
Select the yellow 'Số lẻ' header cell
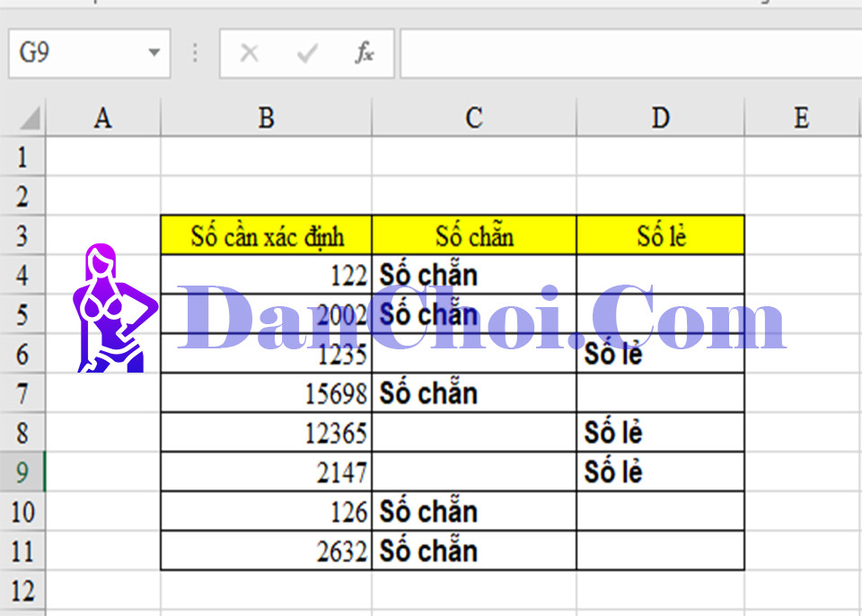pyautogui.click(x=660, y=236)
